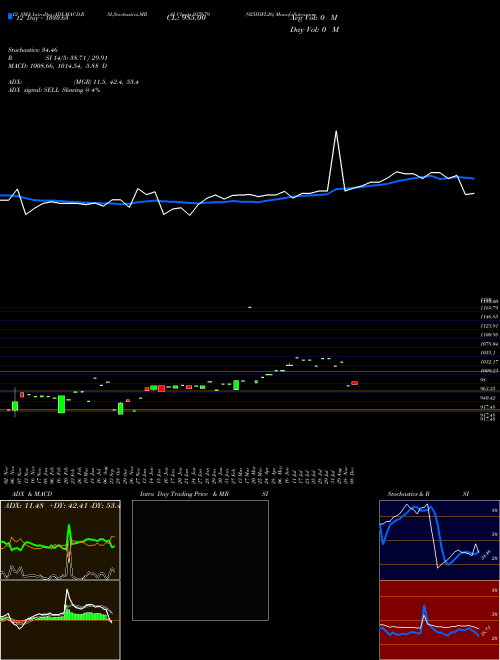Click the MACD: 1008.66, 1014.54, -5.88 line

(57, 66)
